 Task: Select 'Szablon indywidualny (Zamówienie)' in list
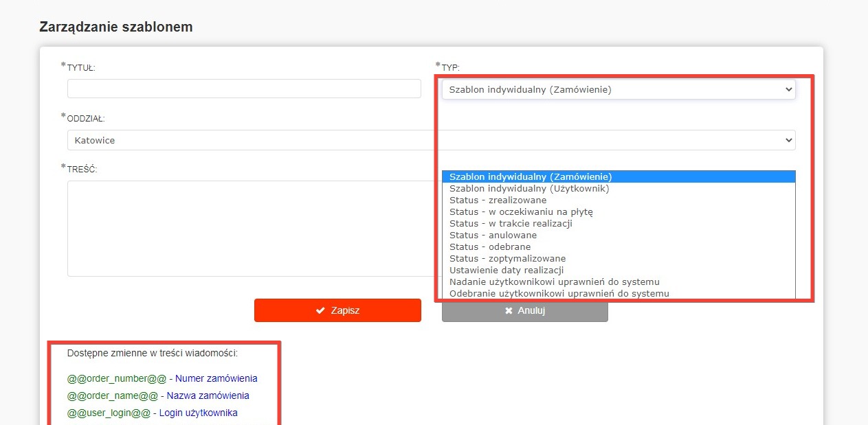point(531,176)
